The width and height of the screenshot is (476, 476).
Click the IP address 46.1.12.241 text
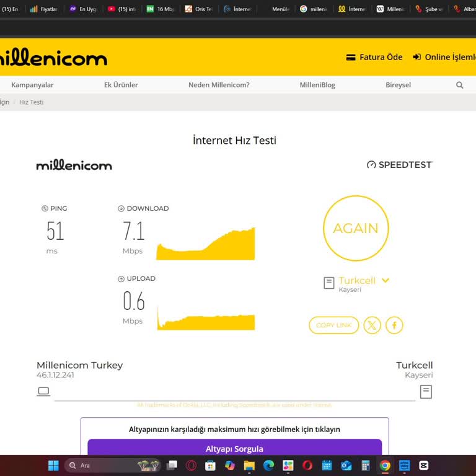click(55, 375)
